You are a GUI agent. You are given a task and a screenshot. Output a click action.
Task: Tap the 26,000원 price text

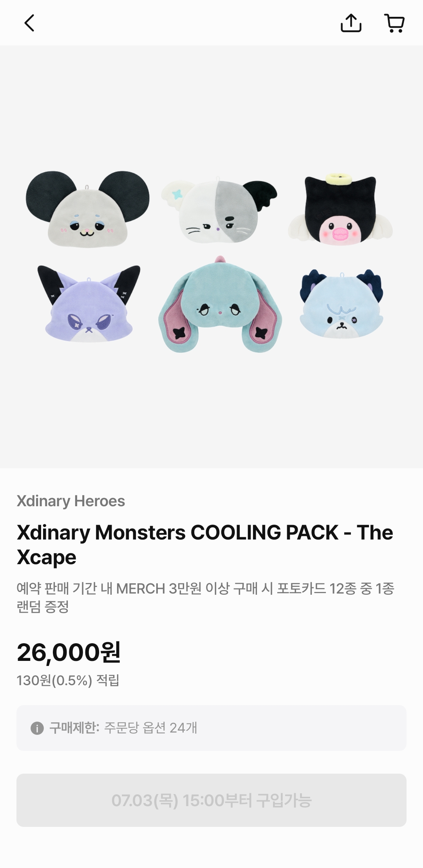(69, 652)
